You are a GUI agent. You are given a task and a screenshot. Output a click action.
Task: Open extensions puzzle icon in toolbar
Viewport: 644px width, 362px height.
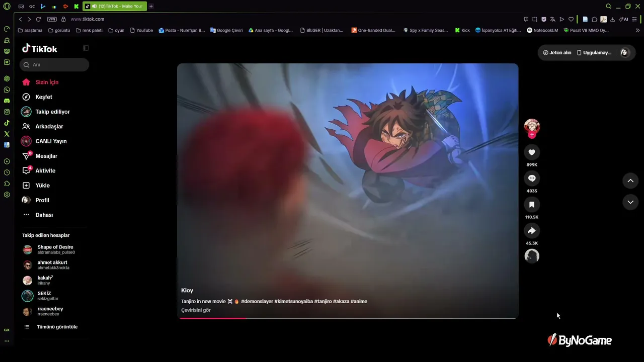(x=594, y=19)
